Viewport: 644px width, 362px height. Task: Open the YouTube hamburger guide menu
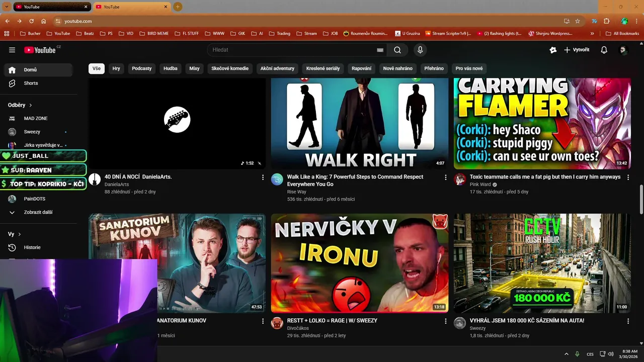12,50
